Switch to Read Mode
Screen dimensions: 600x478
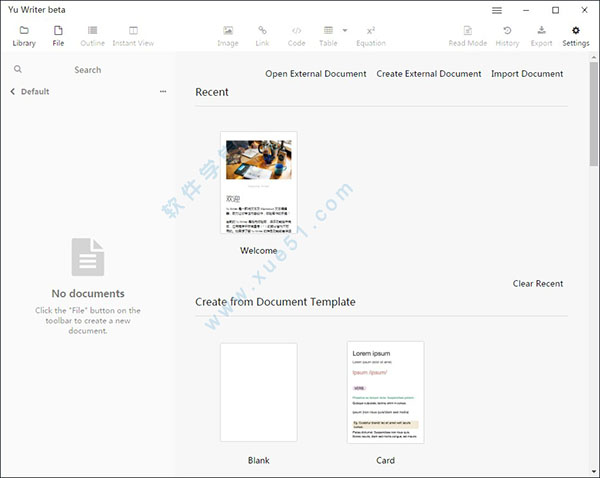coord(468,36)
